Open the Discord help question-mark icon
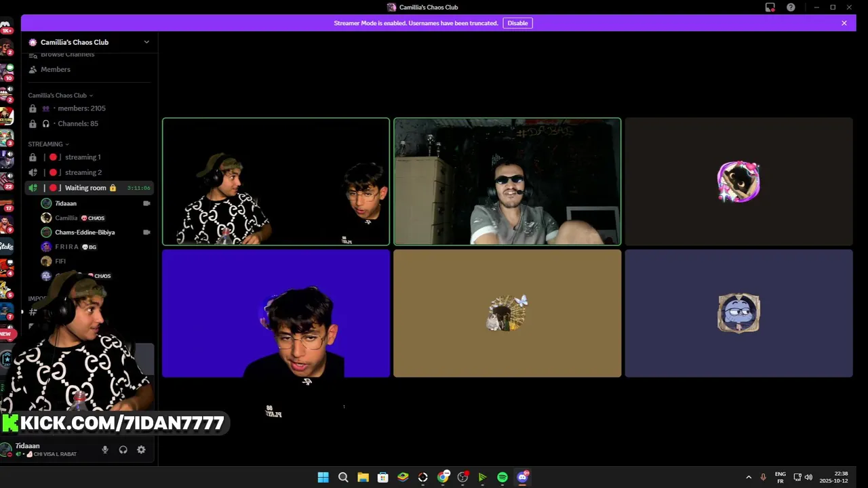Screen dimensions: 868x488 click(791, 7)
